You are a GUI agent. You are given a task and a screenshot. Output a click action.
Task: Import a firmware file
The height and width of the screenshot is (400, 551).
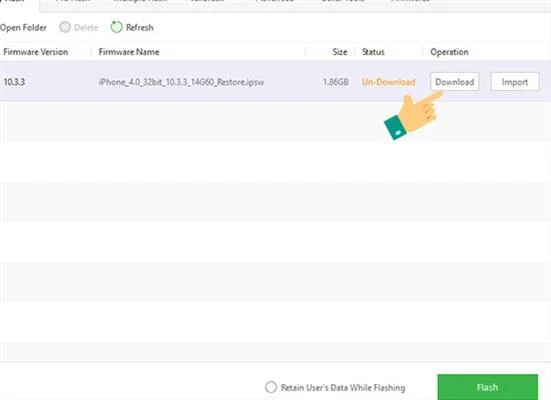515,82
